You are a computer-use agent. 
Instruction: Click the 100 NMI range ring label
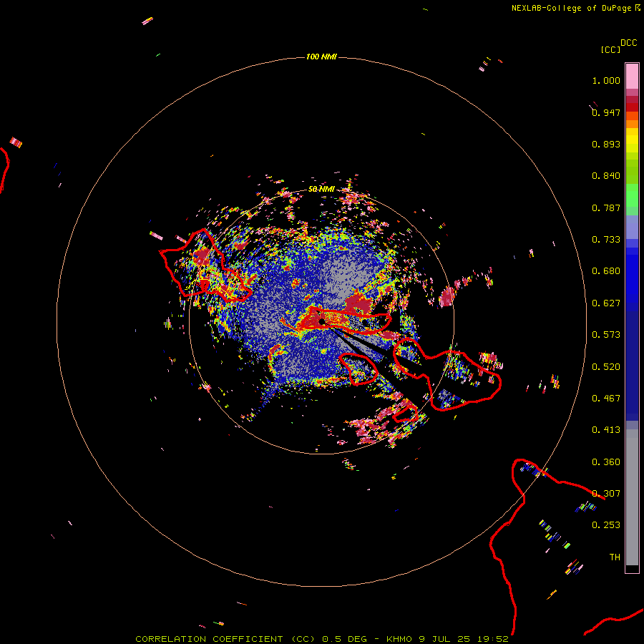(x=321, y=57)
